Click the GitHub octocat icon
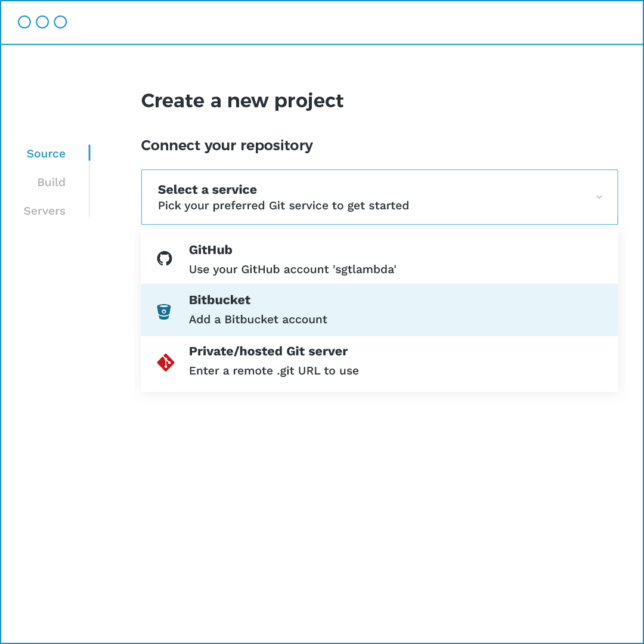The image size is (644, 644). click(x=165, y=259)
